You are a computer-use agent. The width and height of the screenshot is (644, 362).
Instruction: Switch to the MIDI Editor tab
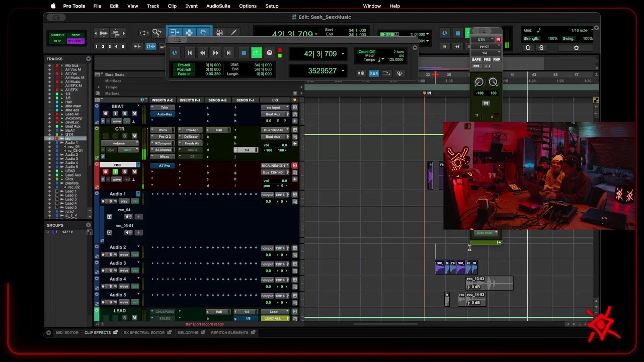[x=67, y=332]
